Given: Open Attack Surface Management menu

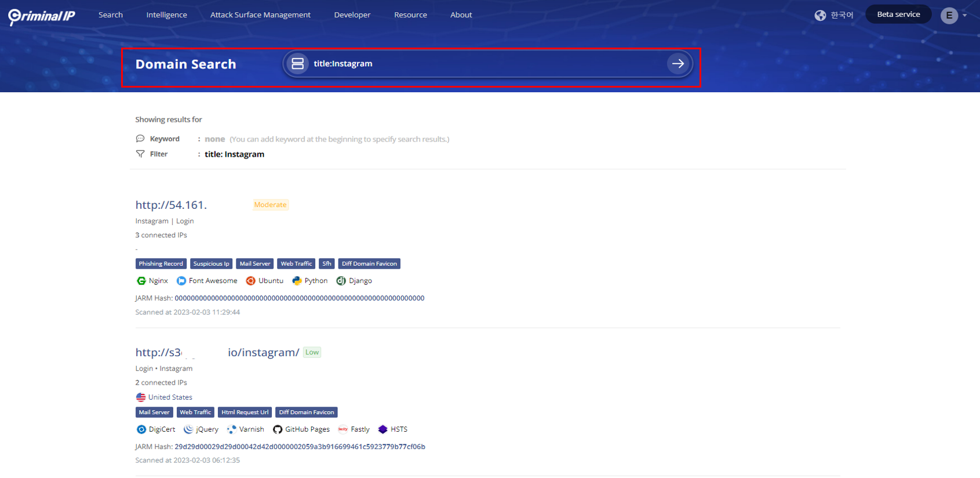Looking at the screenshot, I should [x=260, y=15].
